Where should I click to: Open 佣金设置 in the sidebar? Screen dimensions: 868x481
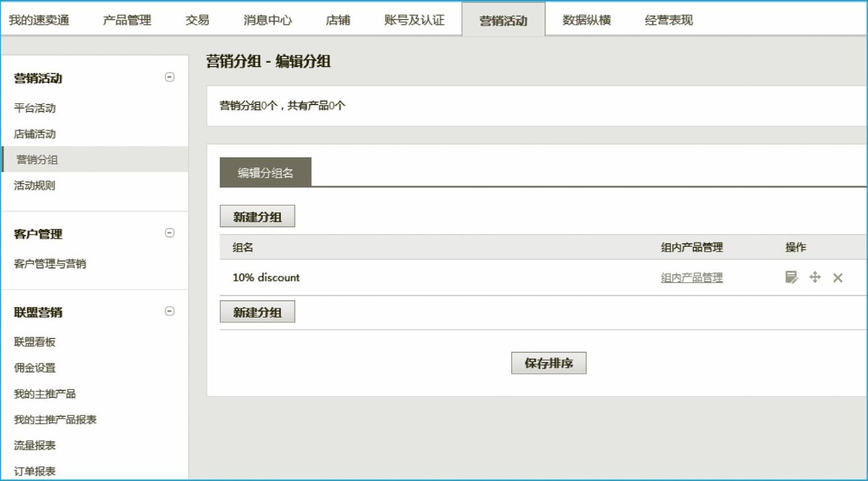coord(35,367)
